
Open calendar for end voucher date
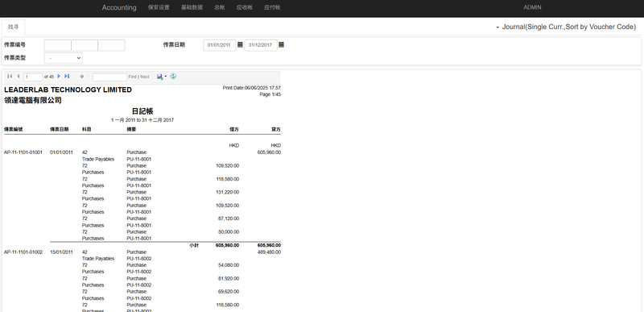point(281,44)
